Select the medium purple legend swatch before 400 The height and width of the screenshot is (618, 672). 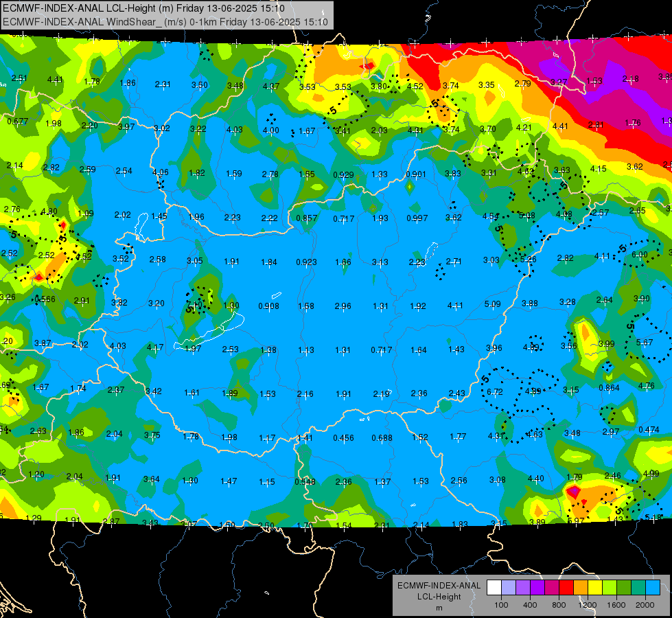(523, 588)
